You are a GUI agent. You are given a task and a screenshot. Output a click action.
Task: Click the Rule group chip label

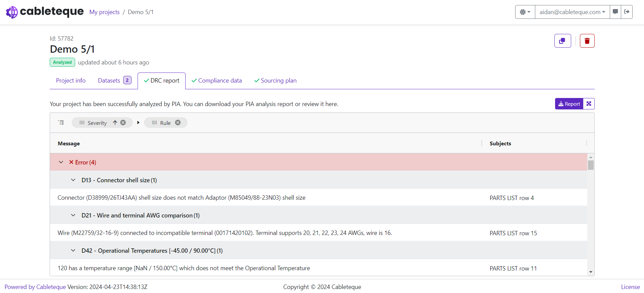point(165,123)
